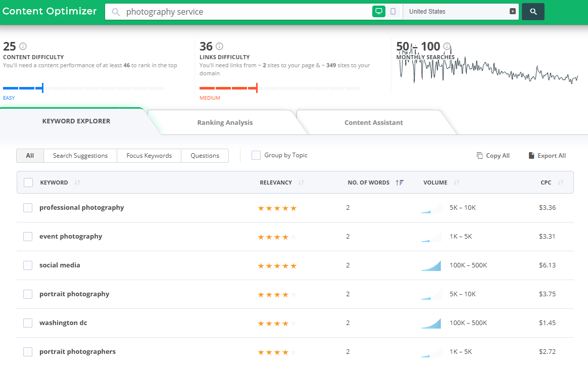
Task: Click the search magnifier button
Action: pos(533,11)
